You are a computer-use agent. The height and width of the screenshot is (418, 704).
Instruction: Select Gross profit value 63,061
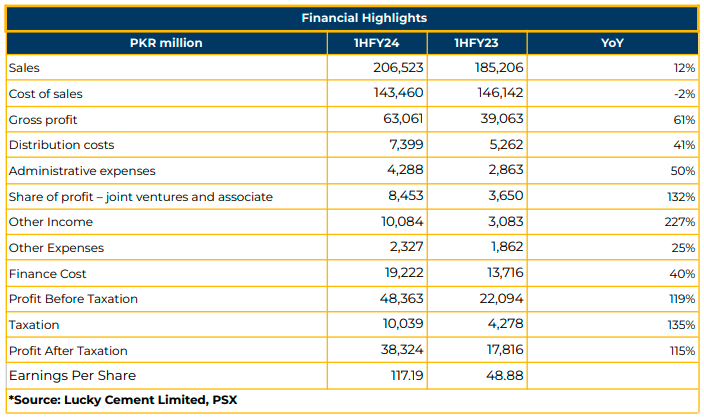point(403,119)
